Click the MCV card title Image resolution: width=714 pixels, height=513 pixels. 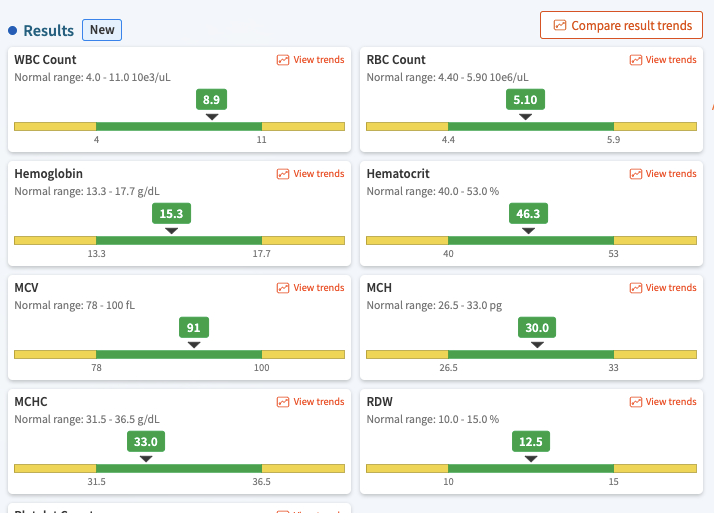click(26, 288)
